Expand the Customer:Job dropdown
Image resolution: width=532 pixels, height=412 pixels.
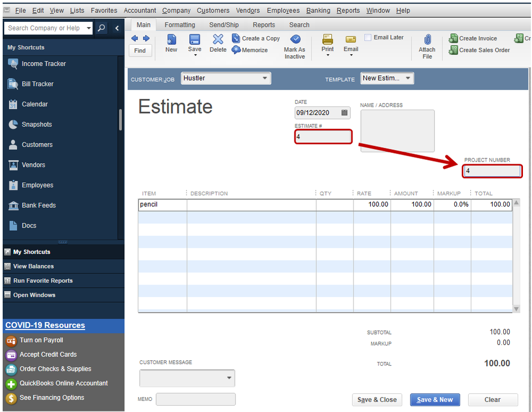click(265, 78)
